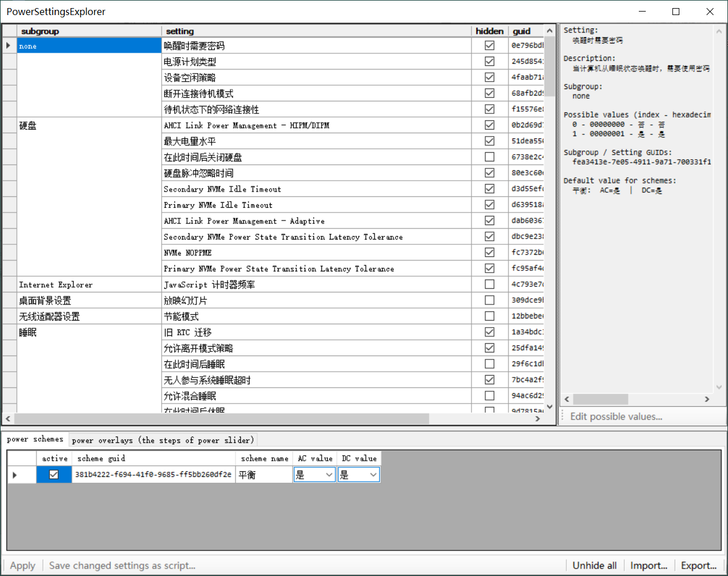
Task: Click the Apply button
Action: [x=22, y=566]
